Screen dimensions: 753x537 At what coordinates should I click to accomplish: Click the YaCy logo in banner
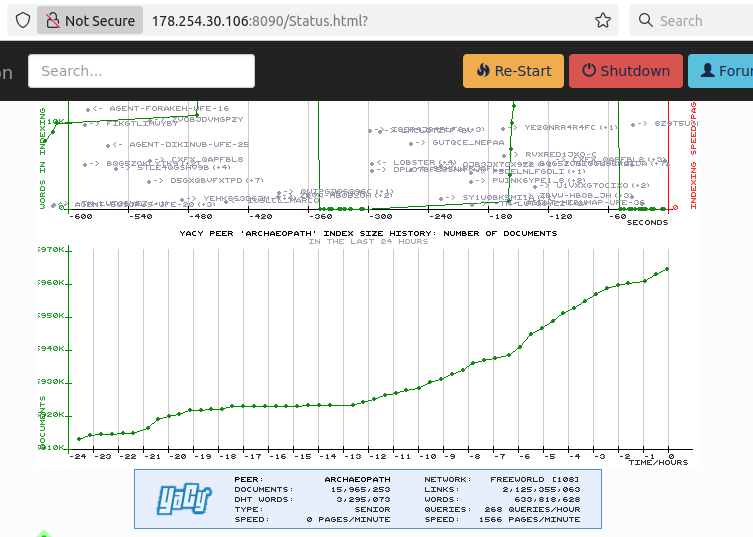pyautogui.click(x=184, y=499)
